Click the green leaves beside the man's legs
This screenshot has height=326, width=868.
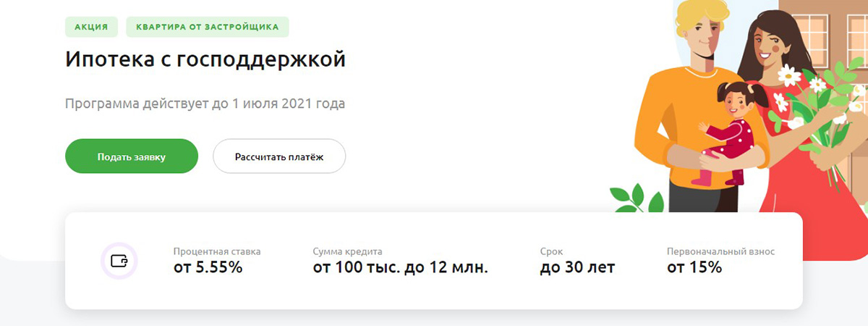click(631, 196)
